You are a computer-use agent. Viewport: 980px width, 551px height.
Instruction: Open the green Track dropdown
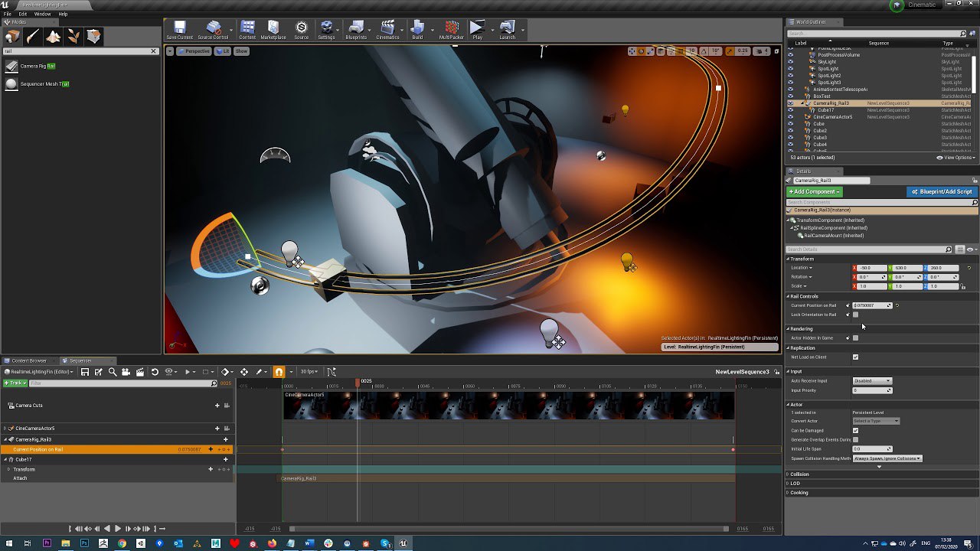coord(15,383)
